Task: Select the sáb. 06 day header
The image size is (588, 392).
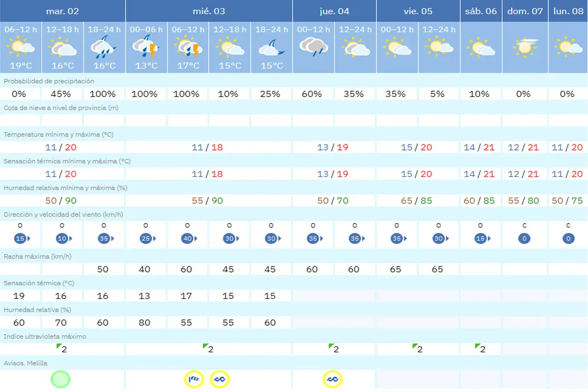Action: pyautogui.click(x=481, y=11)
